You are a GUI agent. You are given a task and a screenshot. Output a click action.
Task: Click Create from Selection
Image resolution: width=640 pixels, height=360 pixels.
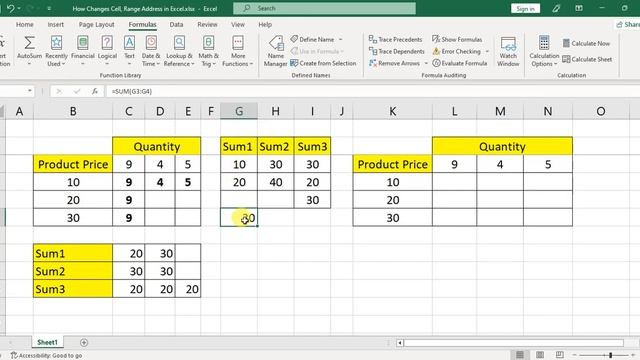pos(323,63)
